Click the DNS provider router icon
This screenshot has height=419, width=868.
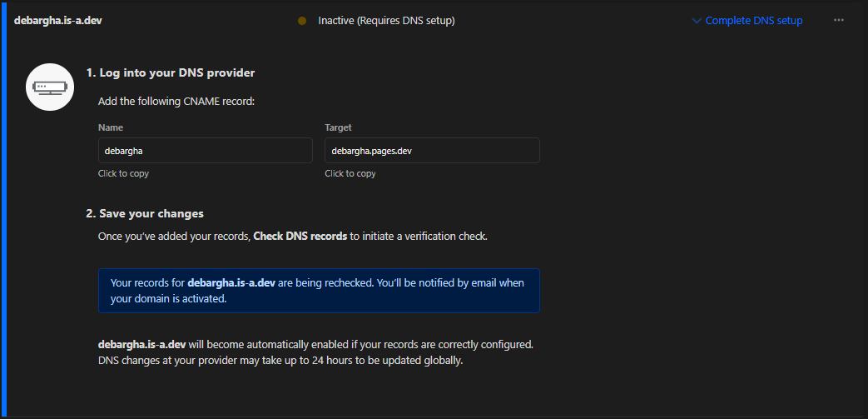tap(51, 86)
